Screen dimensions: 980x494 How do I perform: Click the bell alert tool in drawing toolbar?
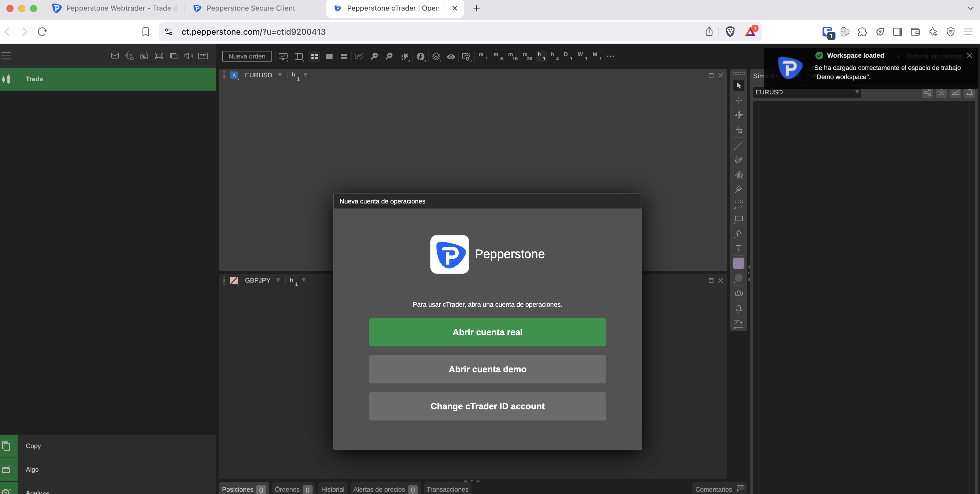pos(739,308)
